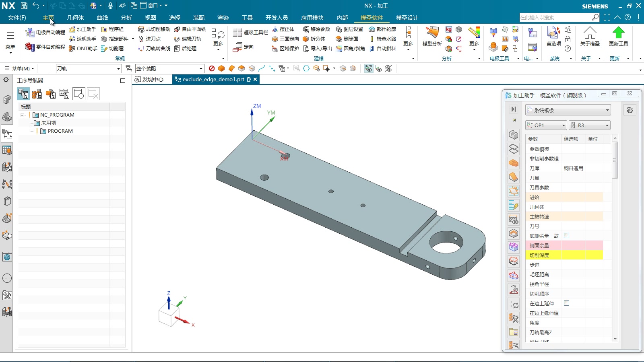Click the 侧面余量 pink parameter row

564,245
